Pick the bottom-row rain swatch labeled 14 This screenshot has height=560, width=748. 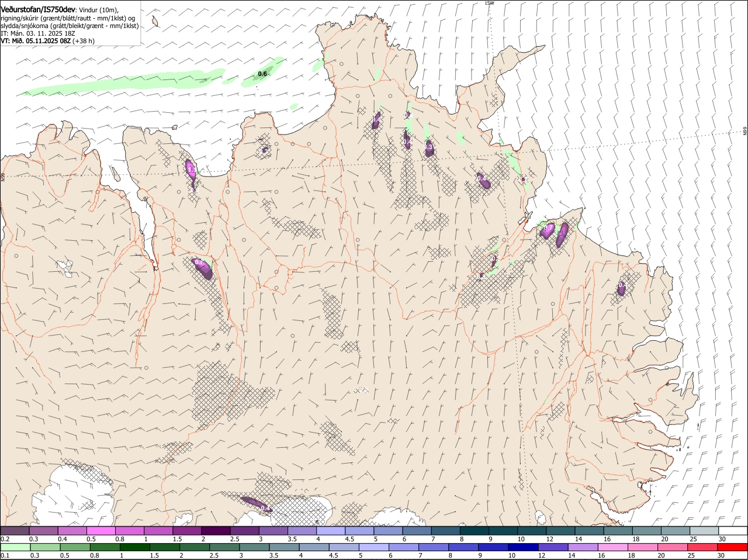pos(583,548)
